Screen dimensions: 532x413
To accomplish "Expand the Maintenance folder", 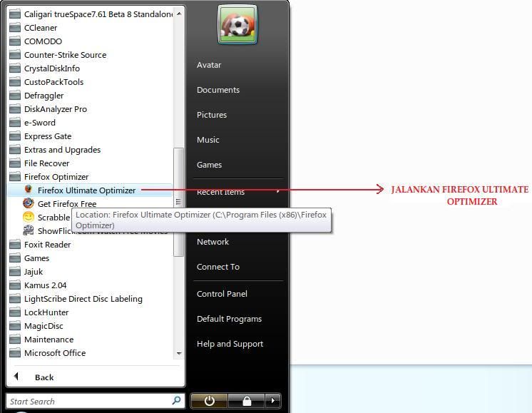I will click(x=41, y=340).
